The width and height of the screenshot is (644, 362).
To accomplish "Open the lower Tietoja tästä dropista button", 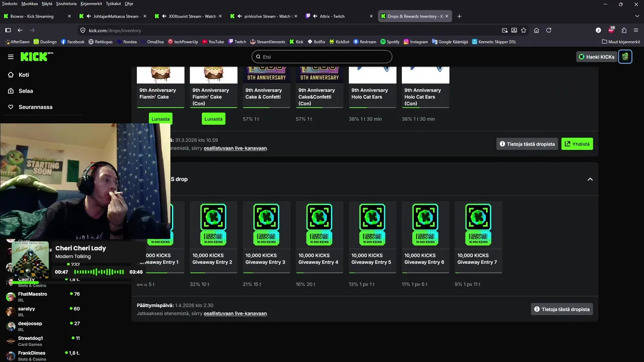I will pos(562,309).
